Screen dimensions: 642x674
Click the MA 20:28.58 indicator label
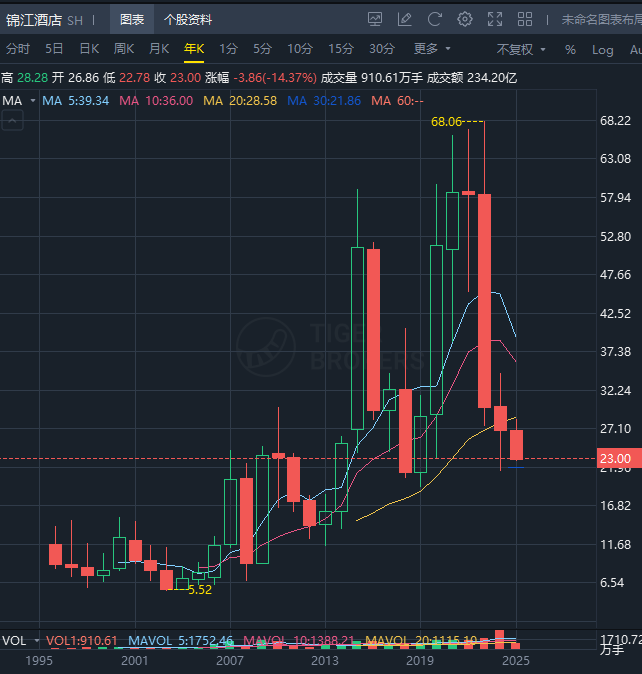(x=240, y=101)
